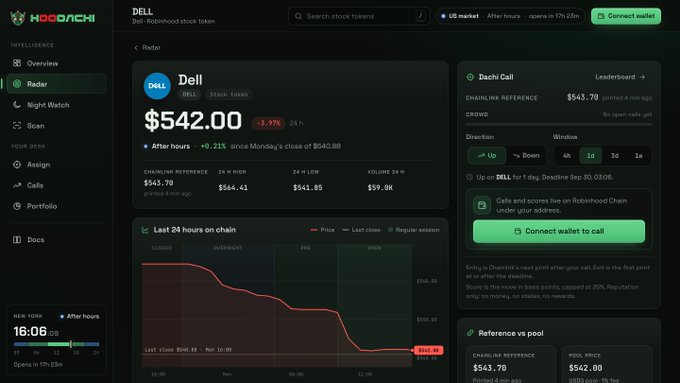Click the magnifier icon in search bar
The image size is (680, 383).
click(298, 16)
